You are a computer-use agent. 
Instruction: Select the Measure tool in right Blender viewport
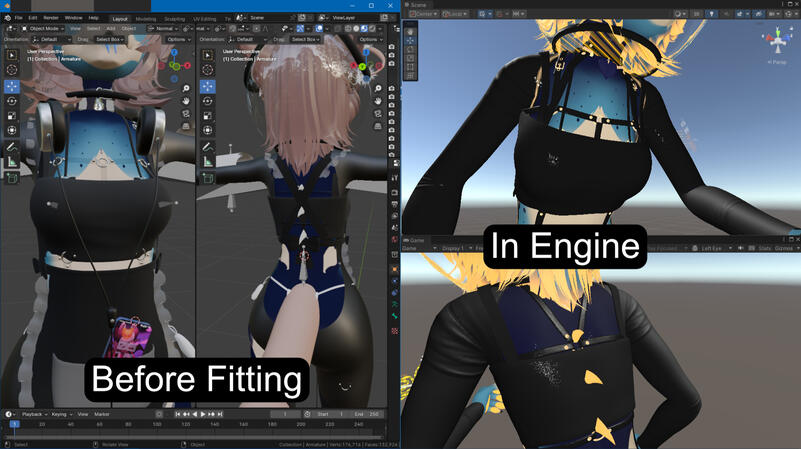[x=207, y=162]
